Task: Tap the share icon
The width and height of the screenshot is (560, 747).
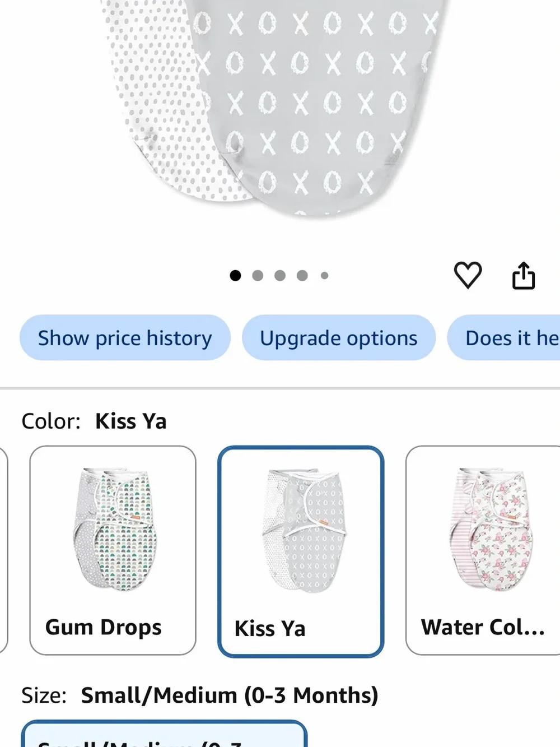Action: point(524,276)
